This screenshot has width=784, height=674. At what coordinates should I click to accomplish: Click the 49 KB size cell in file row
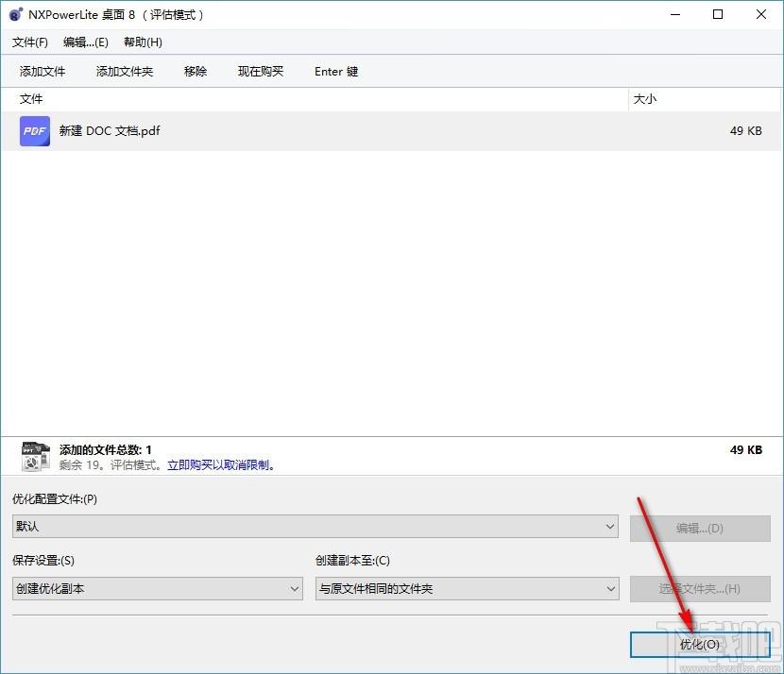pos(745,131)
